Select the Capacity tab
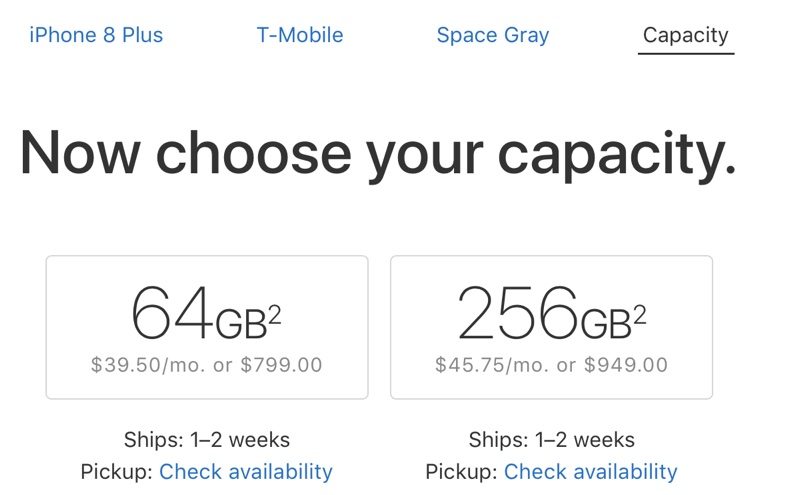This screenshot has height=495, width=800. click(686, 35)
